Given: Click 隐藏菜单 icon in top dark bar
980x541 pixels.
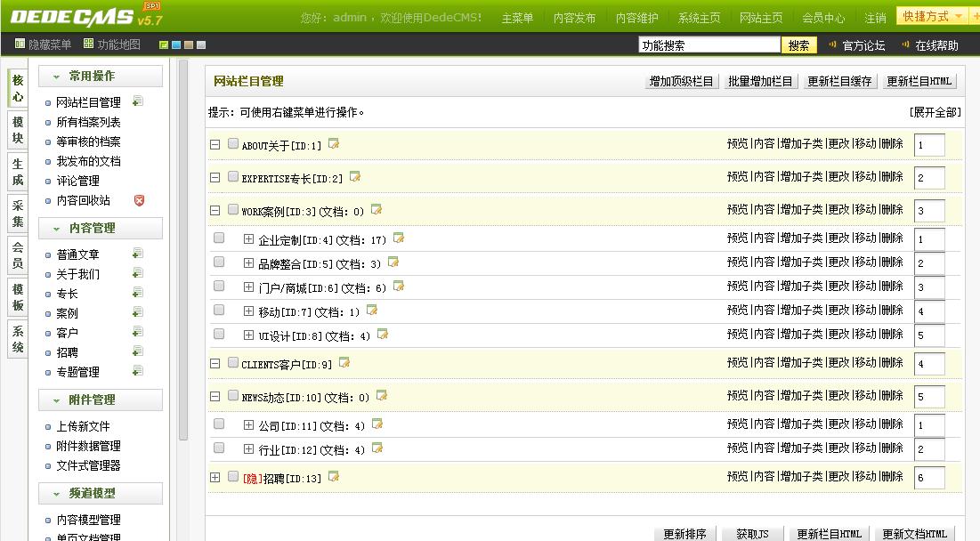Looking at the screenshot, I should click(20, 44).
